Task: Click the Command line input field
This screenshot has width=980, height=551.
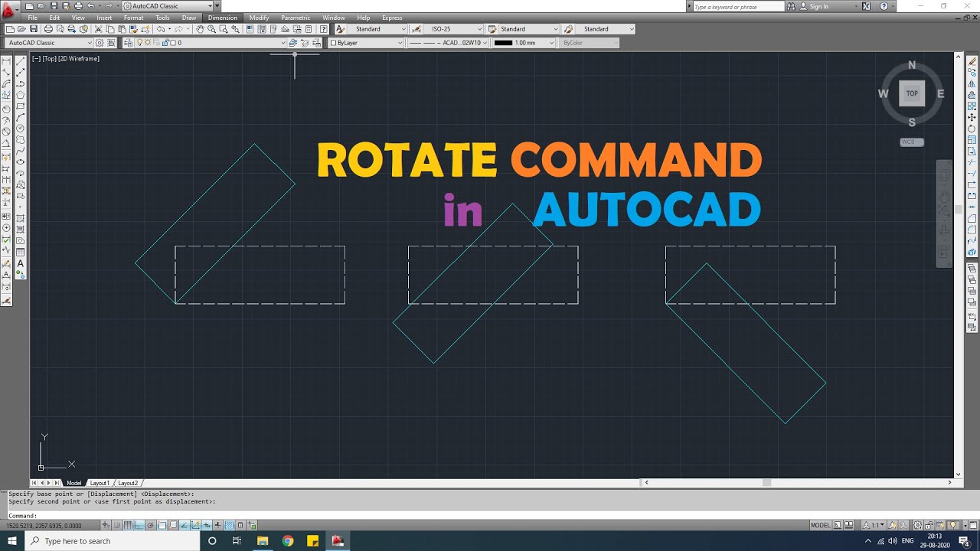Action: [x=490, y=516]
